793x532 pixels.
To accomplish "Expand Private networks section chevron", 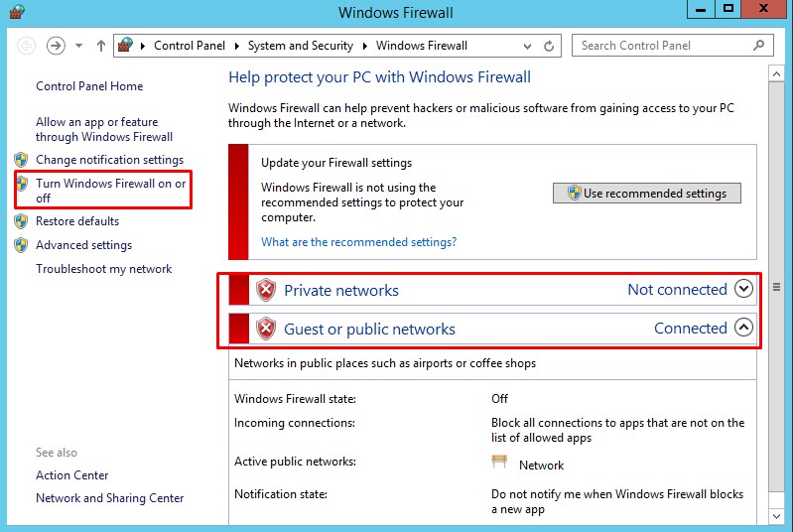I will click(743, 289).
